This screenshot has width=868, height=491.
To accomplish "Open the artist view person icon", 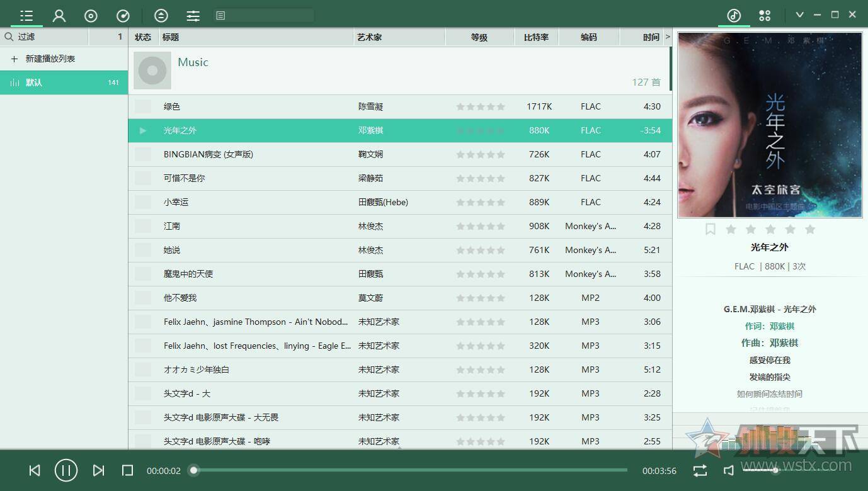I will pyautogui.click(x=59, y=16).
